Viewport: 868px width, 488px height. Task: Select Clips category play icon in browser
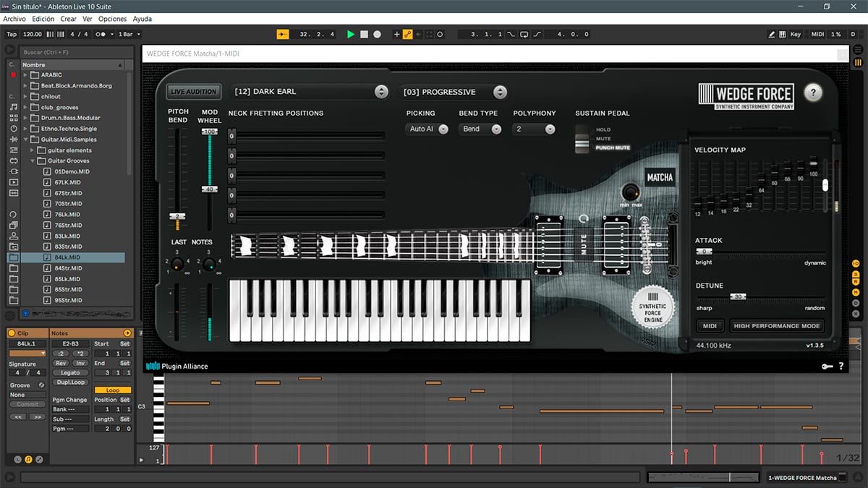tap(13, 182)
